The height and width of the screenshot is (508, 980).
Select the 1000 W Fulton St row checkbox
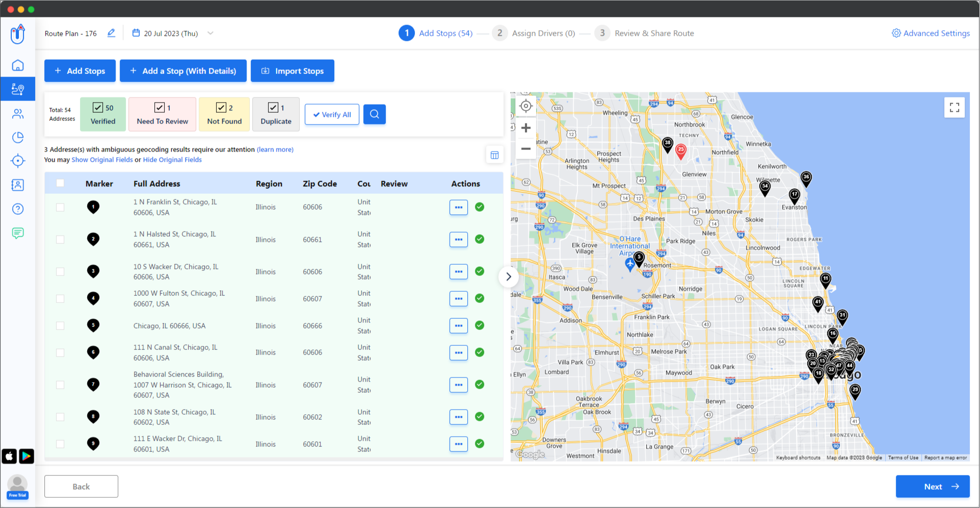[x=60, y=298]
